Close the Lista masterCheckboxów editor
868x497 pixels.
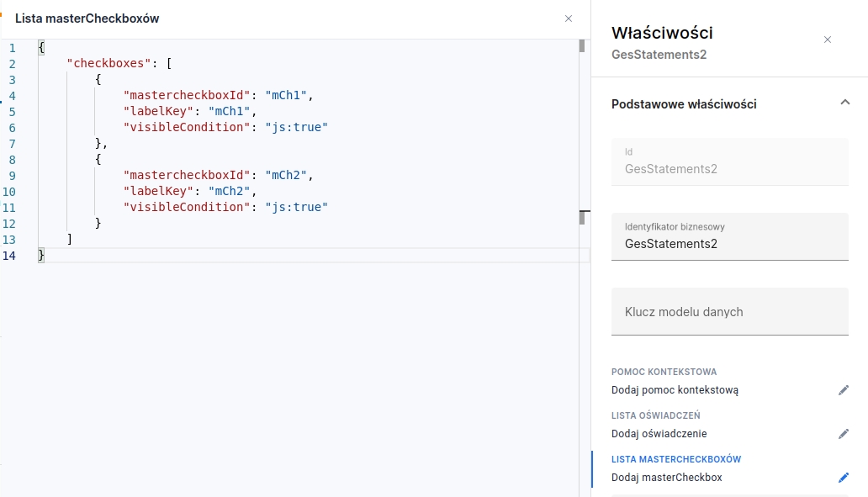tap(569, 19)
